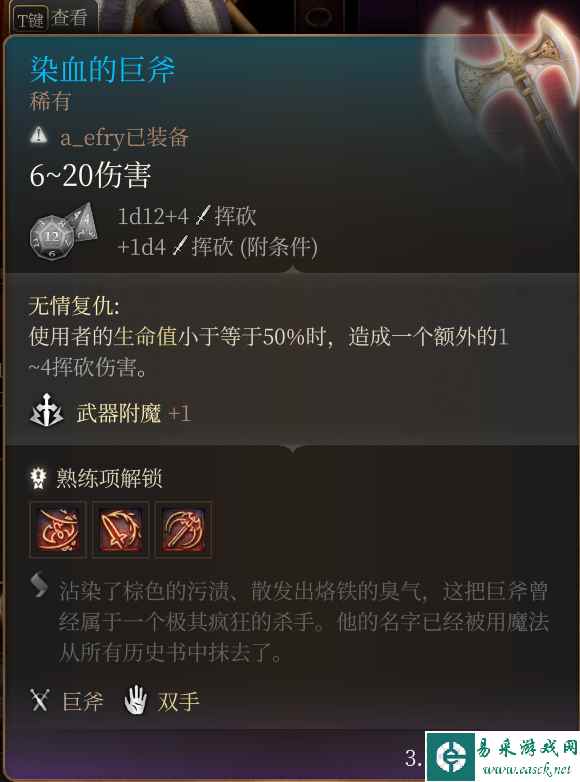Click the 武器附魔 sword icon
Screen dimensions: 580x782
(x=46, y=411)
